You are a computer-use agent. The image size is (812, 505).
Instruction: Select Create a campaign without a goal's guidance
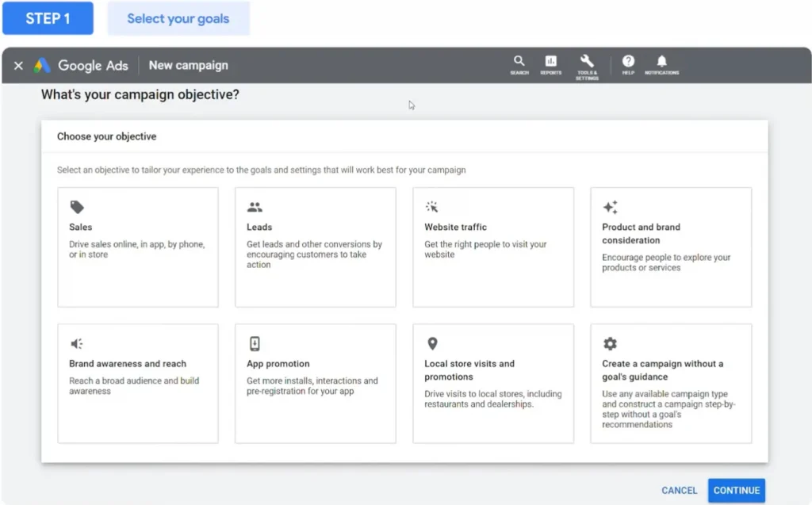point(671,383)
